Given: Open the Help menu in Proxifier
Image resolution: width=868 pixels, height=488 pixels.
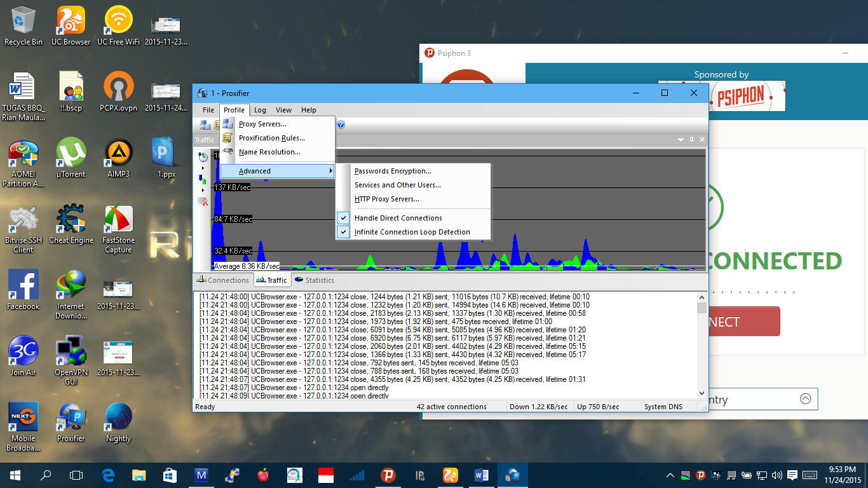Looking at the screenshot, I should click(x=309, y=110).
